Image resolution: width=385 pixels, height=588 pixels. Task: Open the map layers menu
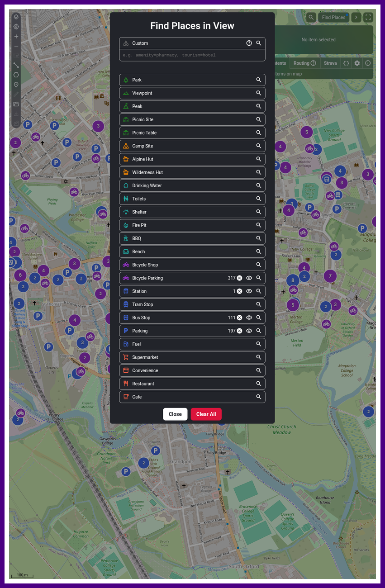tap(16, 17)
